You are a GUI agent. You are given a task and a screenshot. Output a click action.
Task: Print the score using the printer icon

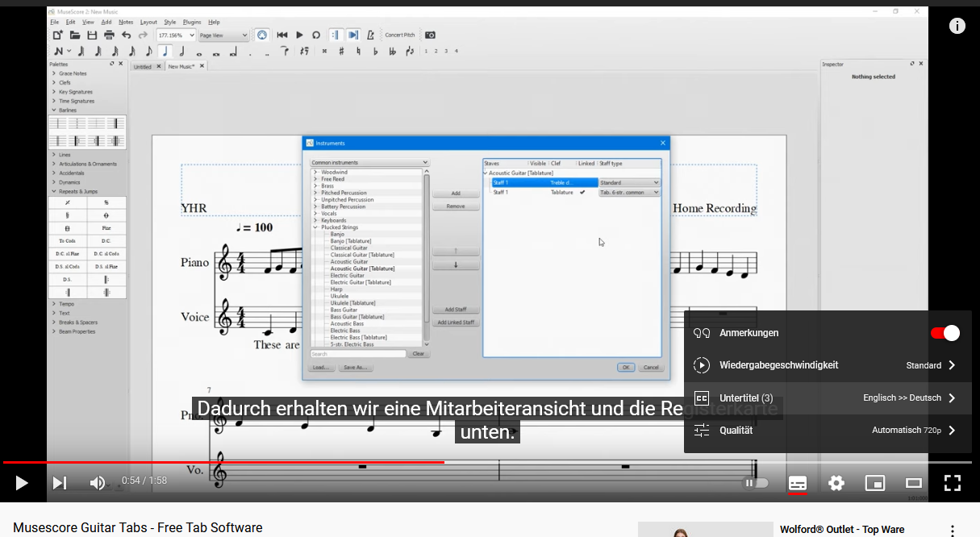pyautogui.click(x=109, y=35)
